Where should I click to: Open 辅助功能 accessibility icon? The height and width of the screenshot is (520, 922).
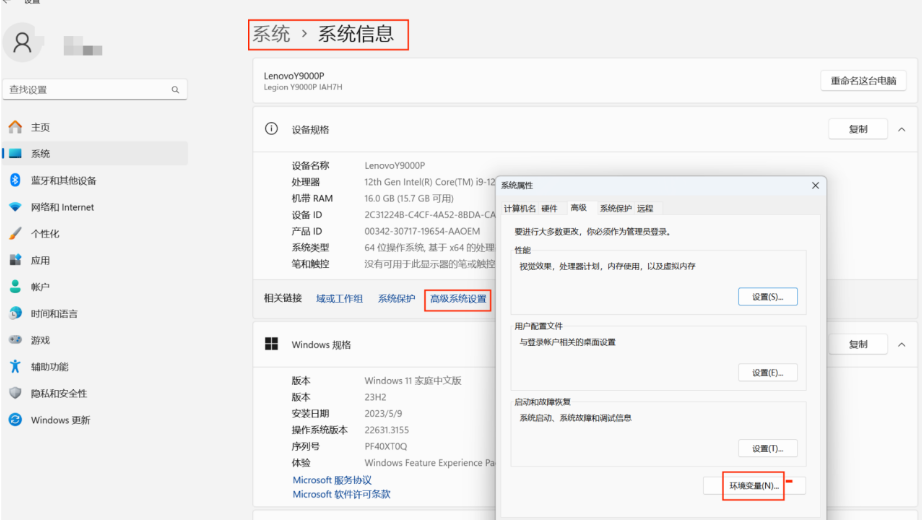click(x=15, y=366)
